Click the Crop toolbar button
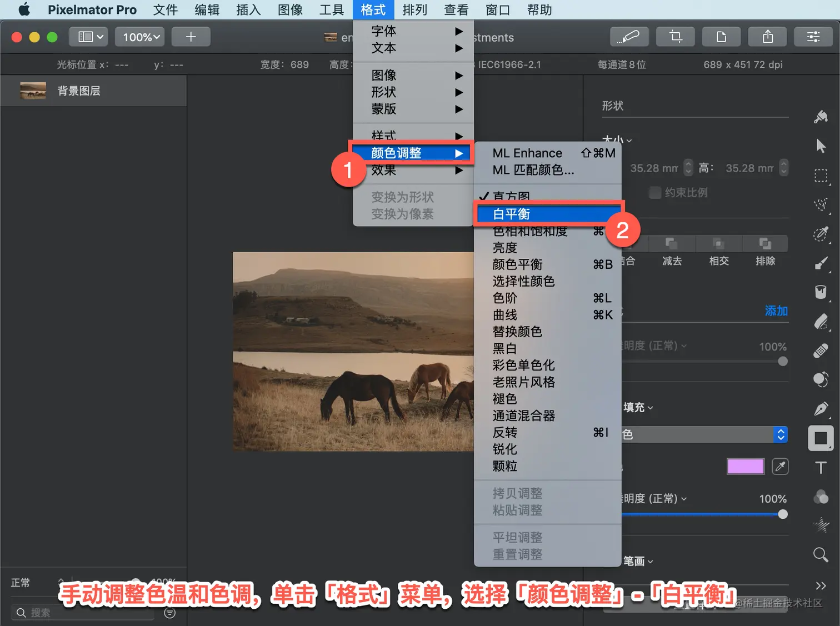This screenshot has height=626, width=840. coord(676,37)
